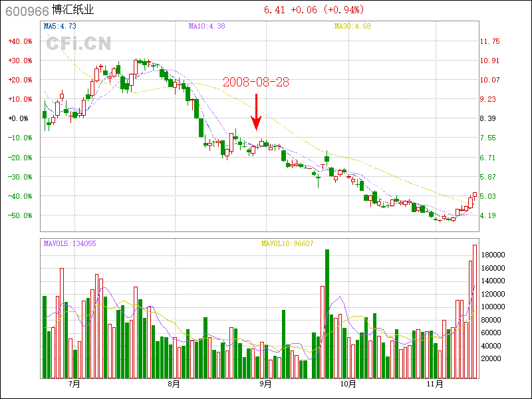This screenshot has height=399, width=532.
Task: Select the MAVOL10:96607 volume label
Action: [x=287, y=244]
